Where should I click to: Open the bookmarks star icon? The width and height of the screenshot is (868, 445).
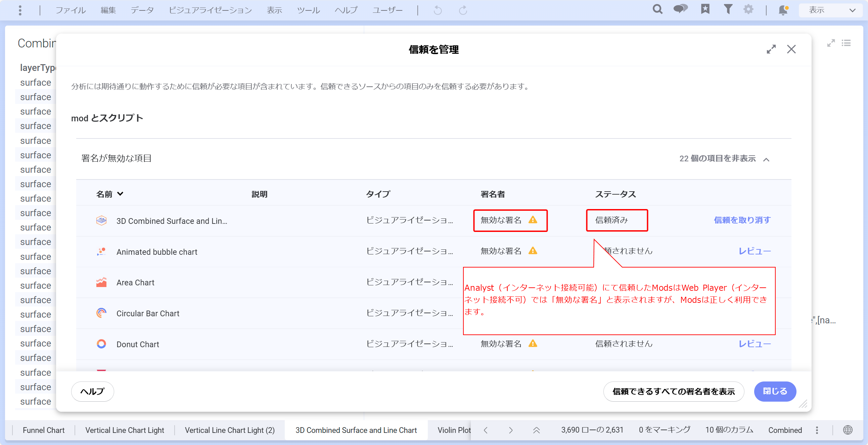(705, 9)
